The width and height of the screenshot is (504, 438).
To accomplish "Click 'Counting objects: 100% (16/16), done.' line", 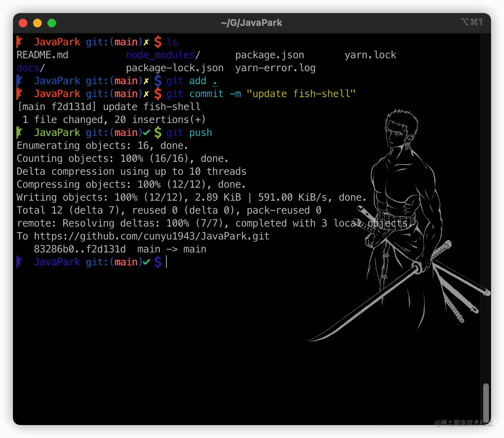I will [123, 159].
